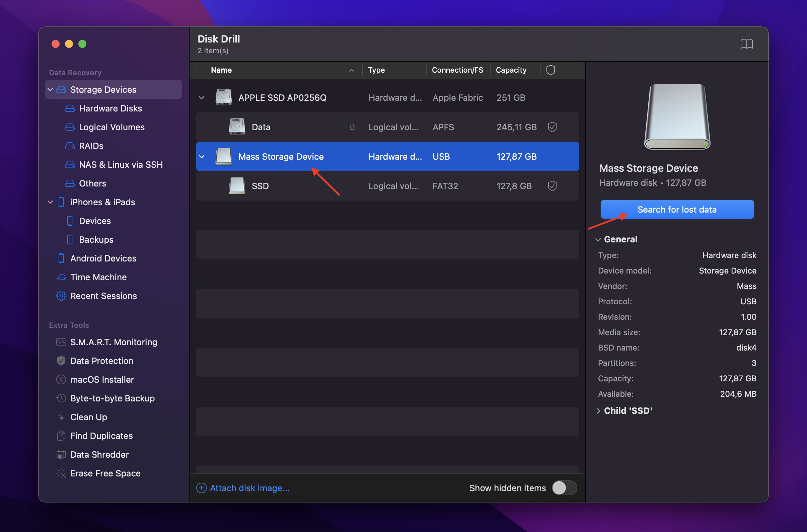807x532 pixels.
Task: Open Data Protection tool
Action: pyautogui.click(x=101, y=361)
